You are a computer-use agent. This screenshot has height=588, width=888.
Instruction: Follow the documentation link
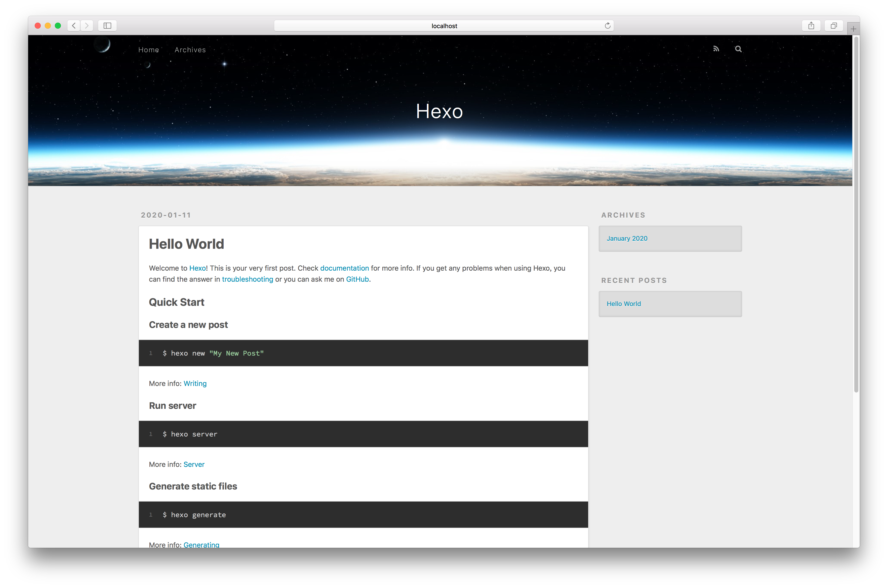(x=344, y=268)
